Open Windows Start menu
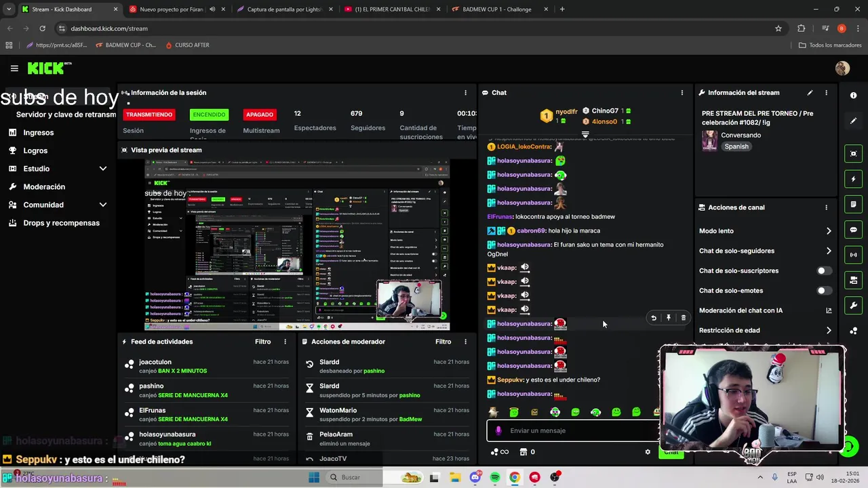 click(x=314, y=477)
